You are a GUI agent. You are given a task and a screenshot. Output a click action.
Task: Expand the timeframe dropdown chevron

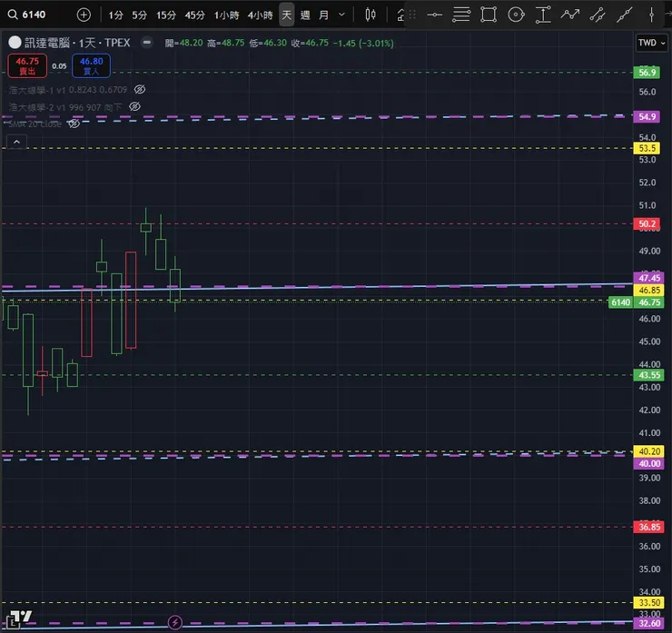click(x=341, y=15)
